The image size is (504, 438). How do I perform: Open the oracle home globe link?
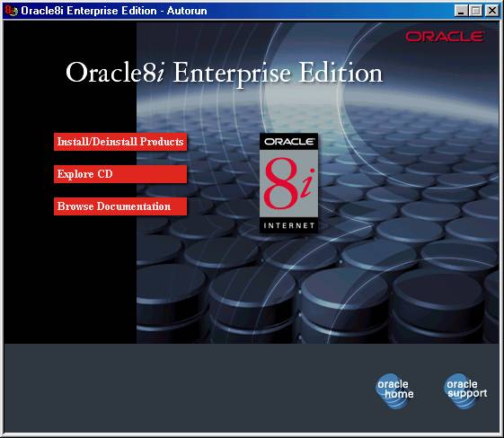[394, 390]
